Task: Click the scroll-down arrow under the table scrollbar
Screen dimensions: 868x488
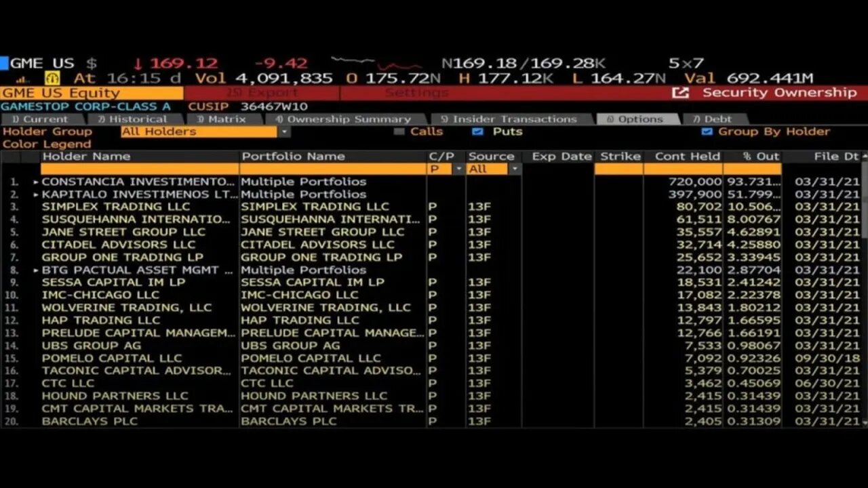Action: (x=864, y=422)
